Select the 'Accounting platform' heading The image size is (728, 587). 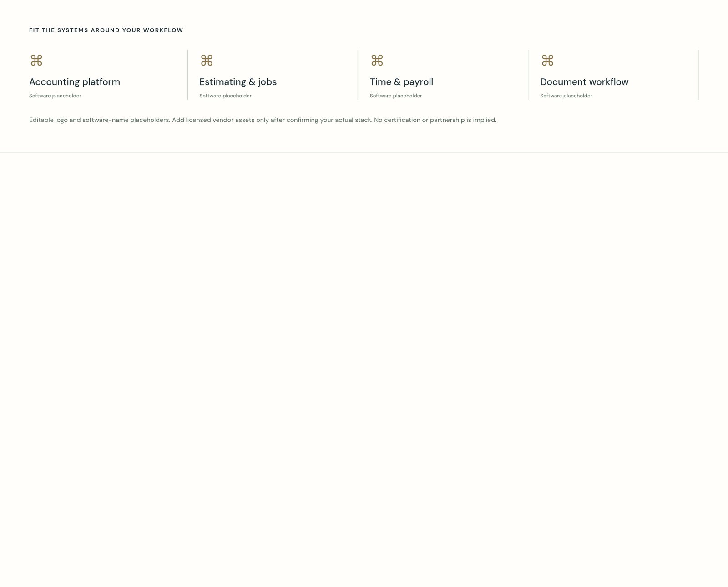click(x=75, y=82)
